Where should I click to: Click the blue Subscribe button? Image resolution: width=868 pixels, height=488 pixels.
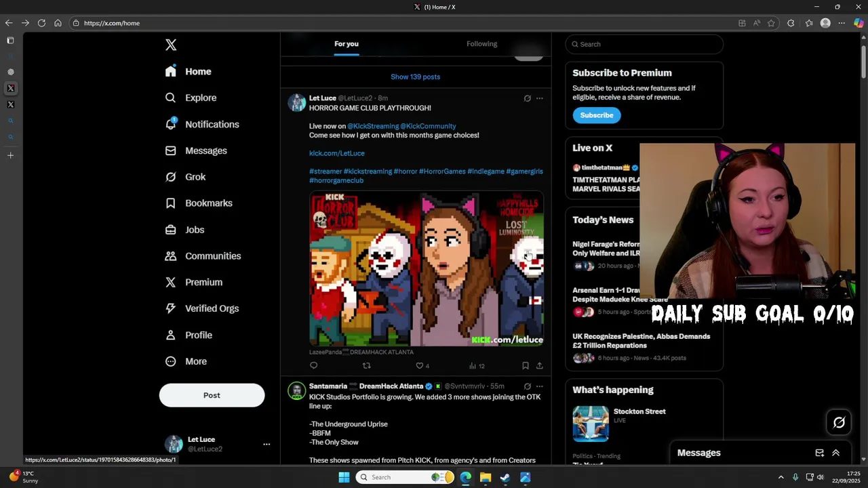tap(597, 115)
